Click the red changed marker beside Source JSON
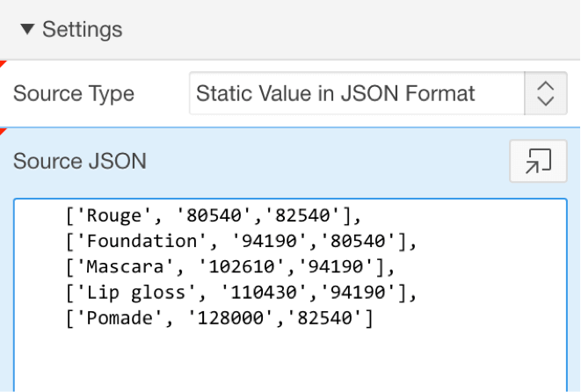581x392 pixels. pyautogui.click(x=3, y=132)
